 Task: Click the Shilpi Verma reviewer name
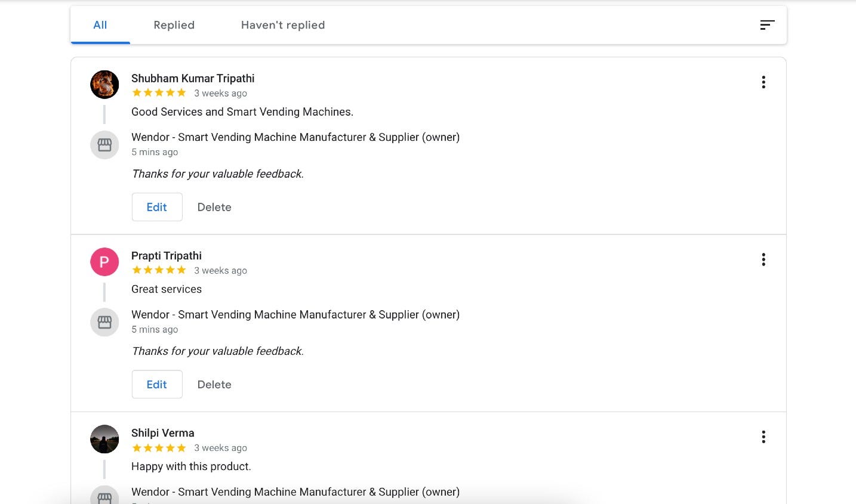pos(163,433)
